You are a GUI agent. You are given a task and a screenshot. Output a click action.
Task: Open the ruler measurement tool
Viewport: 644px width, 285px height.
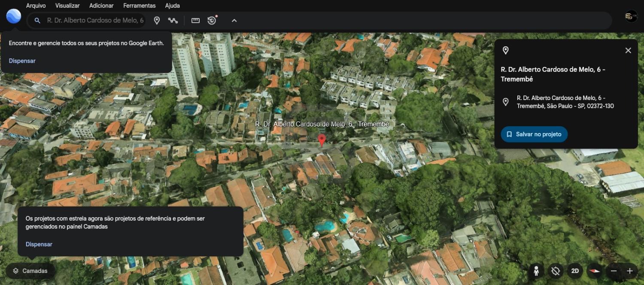195,21
